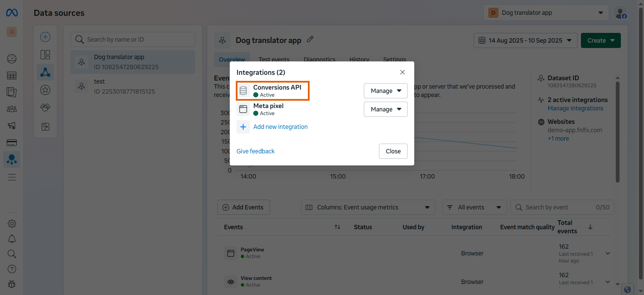Viewport: 644px width, 295px height.
Task: Click the Search by event field
Action: point(562,207)
